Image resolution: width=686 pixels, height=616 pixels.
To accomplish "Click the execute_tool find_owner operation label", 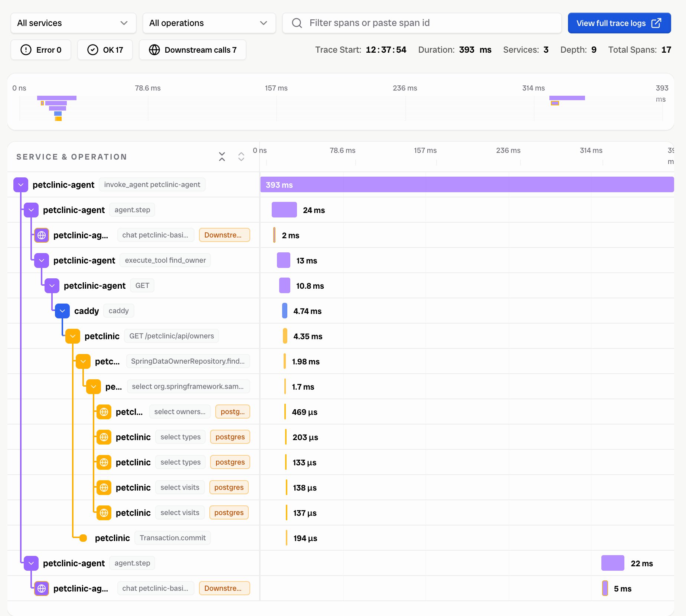I will (165, 260).
